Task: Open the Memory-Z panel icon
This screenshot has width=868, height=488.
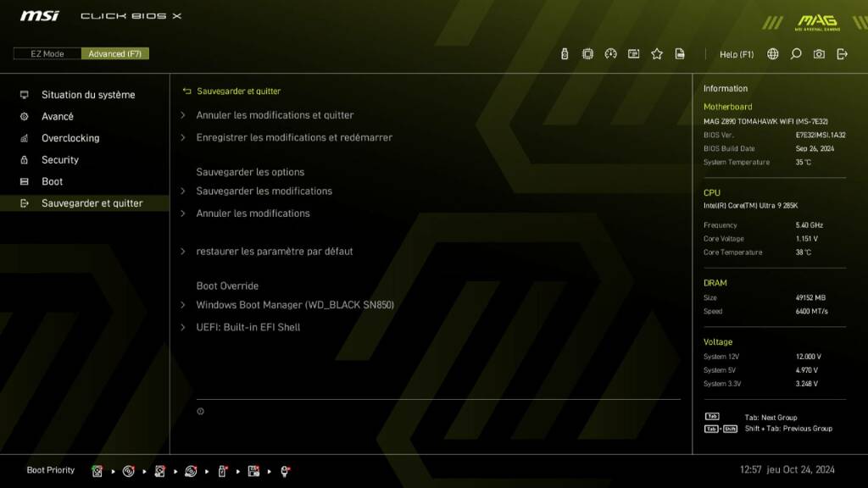Action: tap(633, 53)
